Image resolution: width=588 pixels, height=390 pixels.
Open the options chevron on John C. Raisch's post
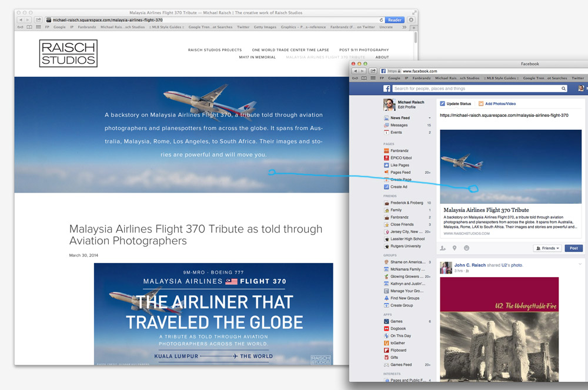pyautogui.click(x=580, y=264)
